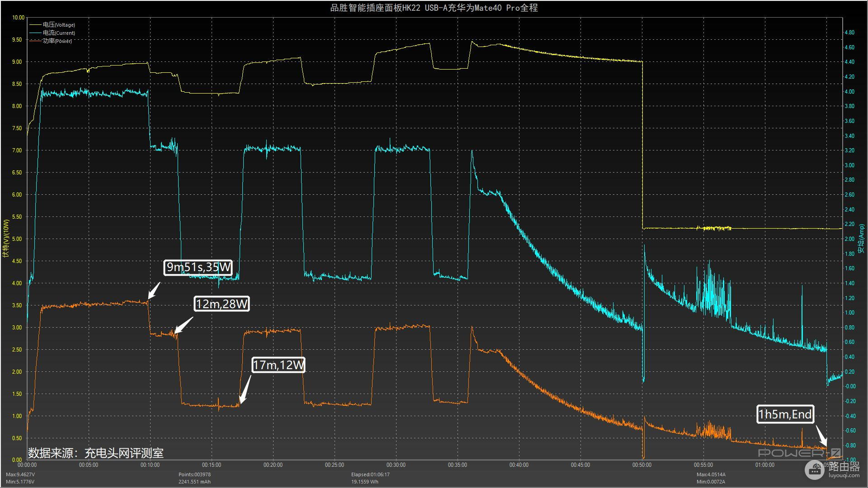Click the 9.50 tick on the left axis
Image resolution: width=868 pixels, height=488 pixels.
(17, 40)
